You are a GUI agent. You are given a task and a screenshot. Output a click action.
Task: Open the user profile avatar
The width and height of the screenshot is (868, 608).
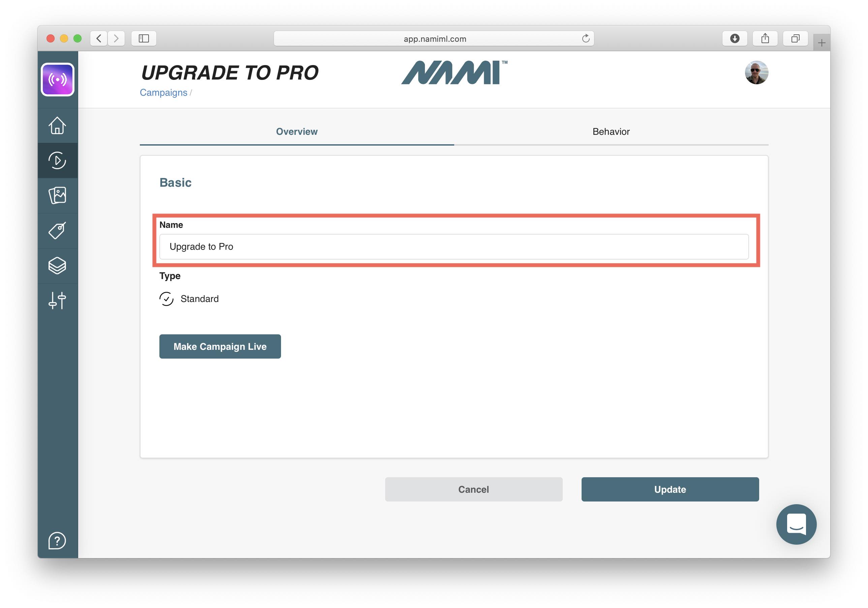(x=756, y=72)
